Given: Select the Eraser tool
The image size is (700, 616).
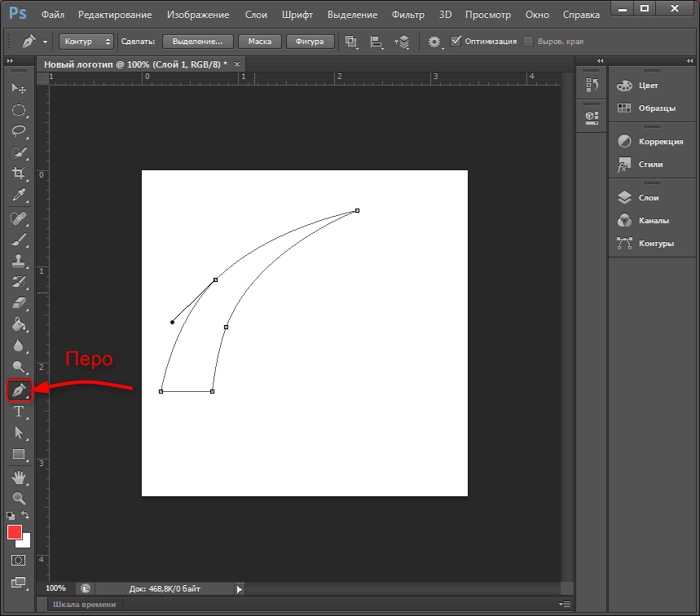Looking at the screenshot, I should click(x=18, y=302).
